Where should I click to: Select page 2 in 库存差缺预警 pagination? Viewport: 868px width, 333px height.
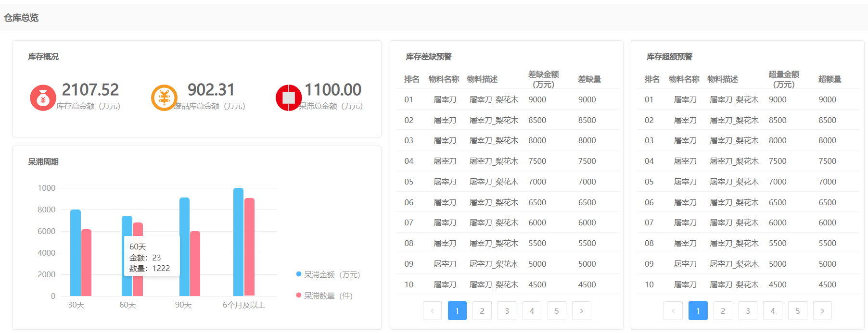coord(482,311)
